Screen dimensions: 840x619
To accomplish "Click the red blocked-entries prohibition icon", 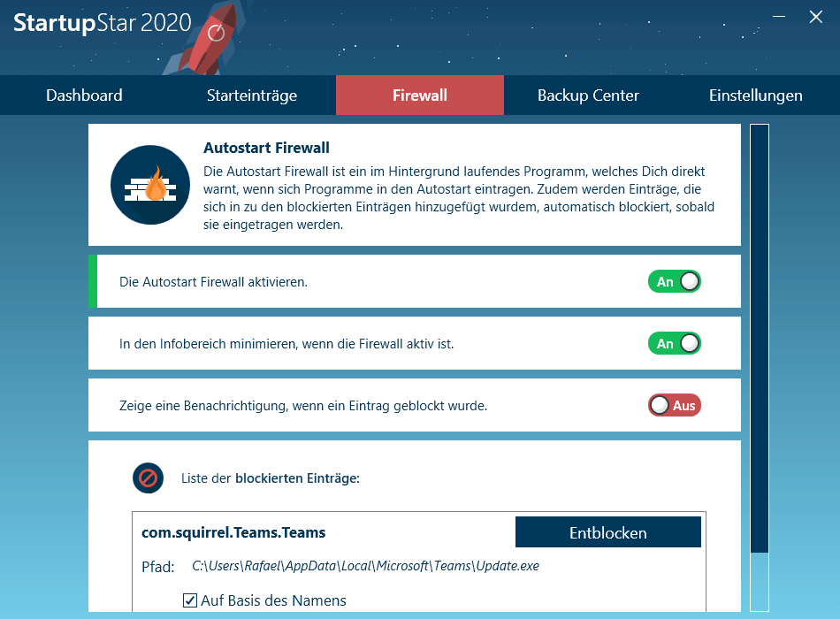I will tap(148, 478).
